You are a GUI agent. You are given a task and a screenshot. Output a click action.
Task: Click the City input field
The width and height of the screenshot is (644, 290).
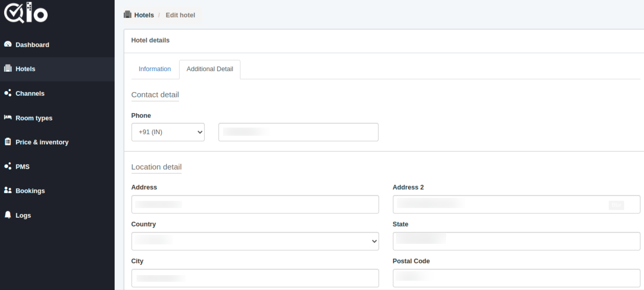(x=255, y=278)
